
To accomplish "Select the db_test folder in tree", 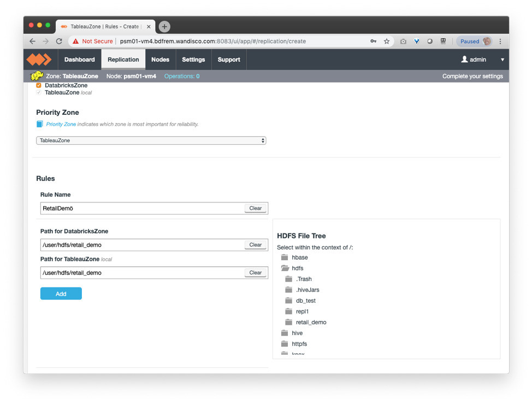I will pos(305,301).
